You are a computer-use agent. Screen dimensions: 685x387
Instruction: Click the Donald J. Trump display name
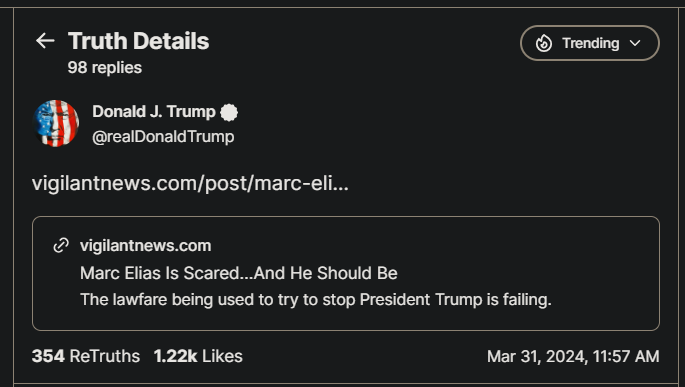point(154,111)
